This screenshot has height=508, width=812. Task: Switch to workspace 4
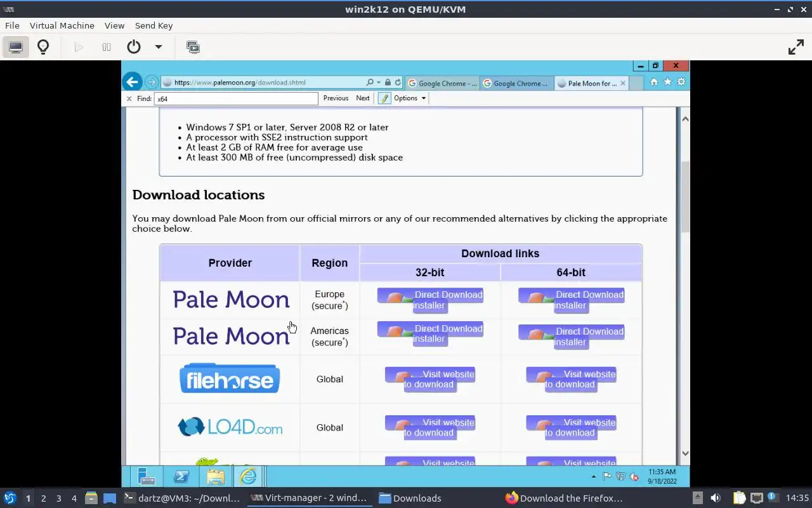74,498
